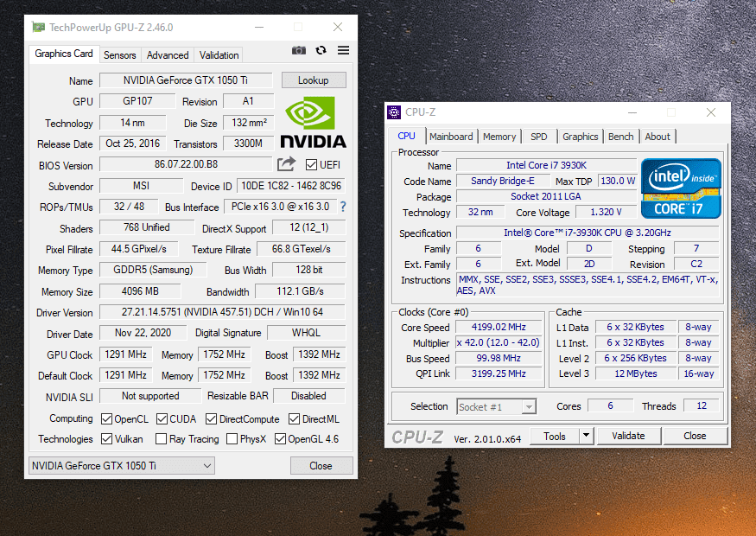Open the GPU selection dropdown in GPU-Z

(x=122, y=466)
